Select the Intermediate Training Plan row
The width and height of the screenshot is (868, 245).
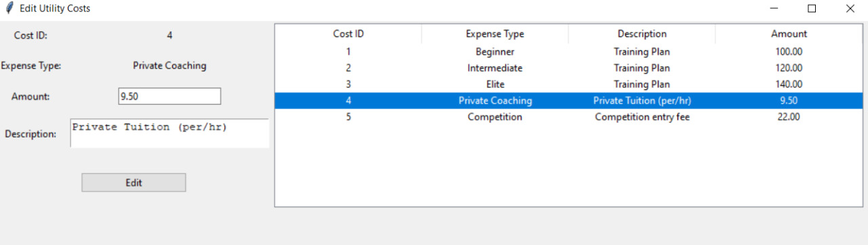[x=568, y=68]
